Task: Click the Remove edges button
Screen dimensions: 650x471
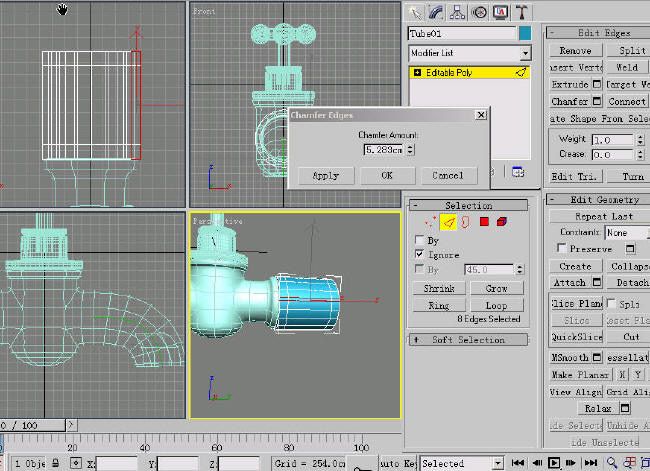Action: [576, 51]
